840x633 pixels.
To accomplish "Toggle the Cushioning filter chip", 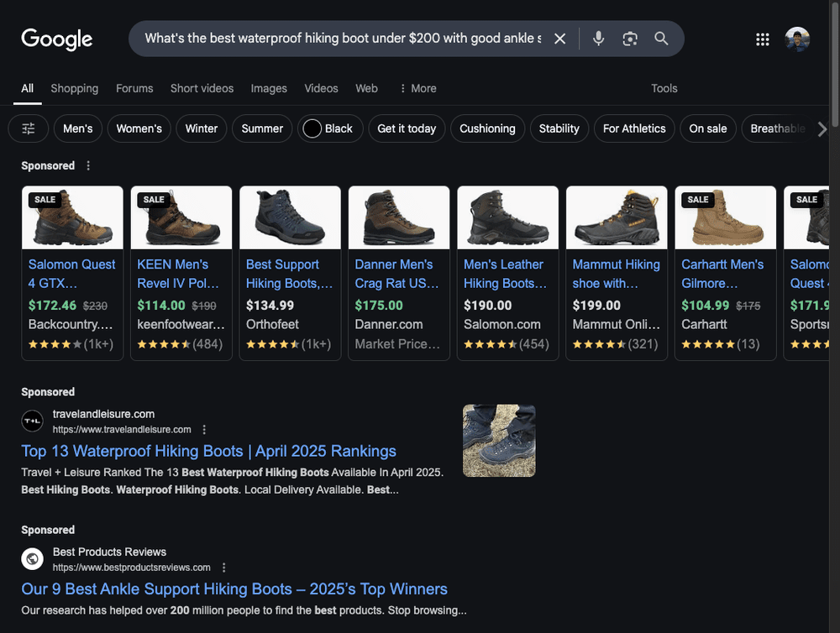I will 487,128.
